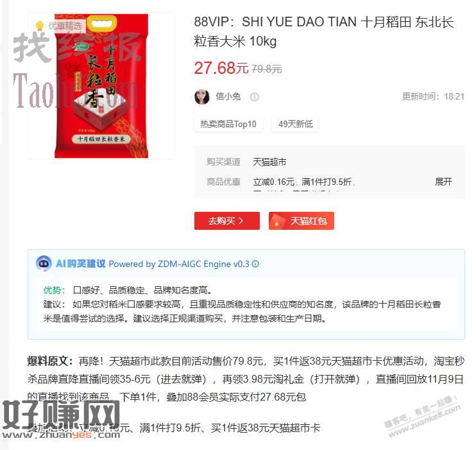Click the 天猫超市 purchase channel link
The height and width of the screenshot is (450, 476).
tap(269, 162)
